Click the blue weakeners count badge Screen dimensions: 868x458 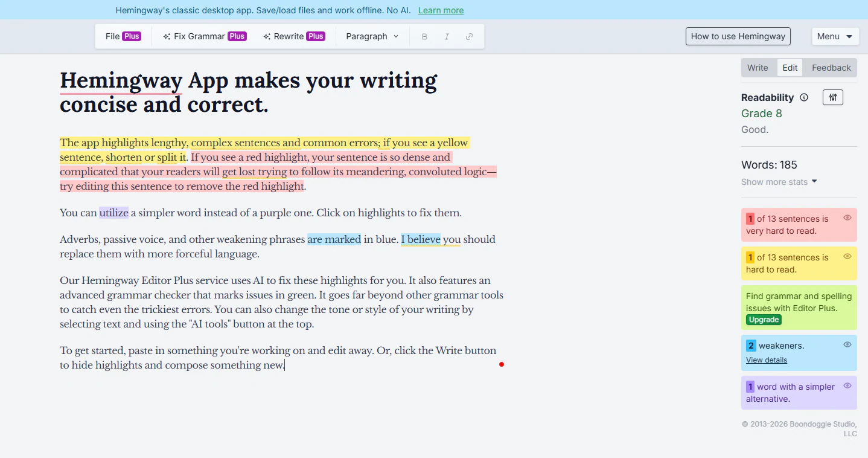point(751,346)
